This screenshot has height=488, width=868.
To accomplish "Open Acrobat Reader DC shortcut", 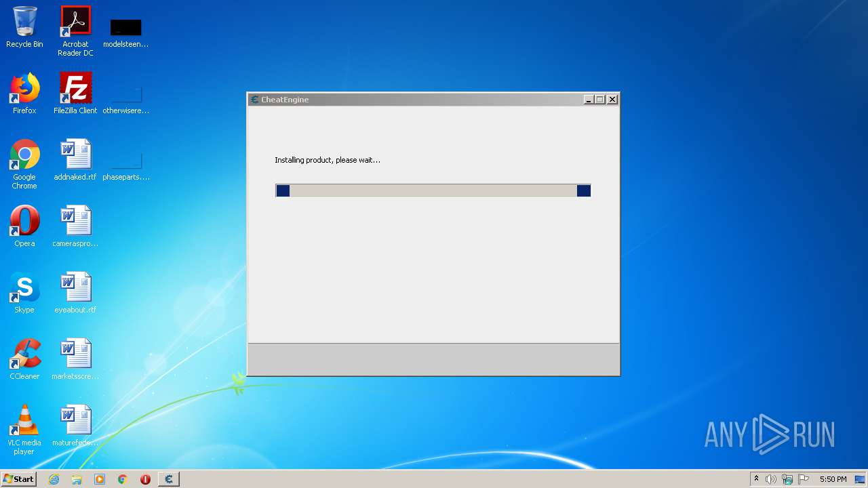I will [x=75, y=31].
